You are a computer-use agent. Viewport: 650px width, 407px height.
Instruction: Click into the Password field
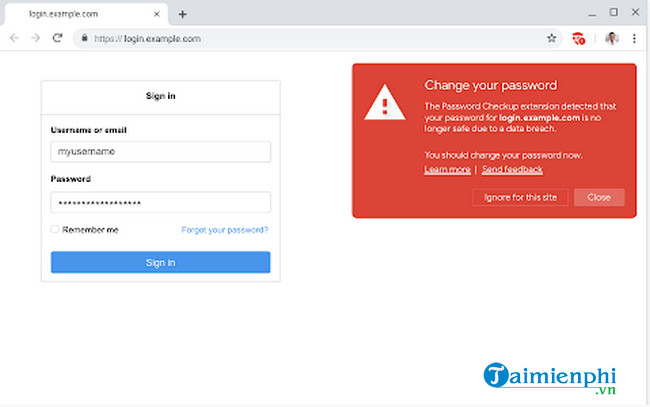point(160,202)
